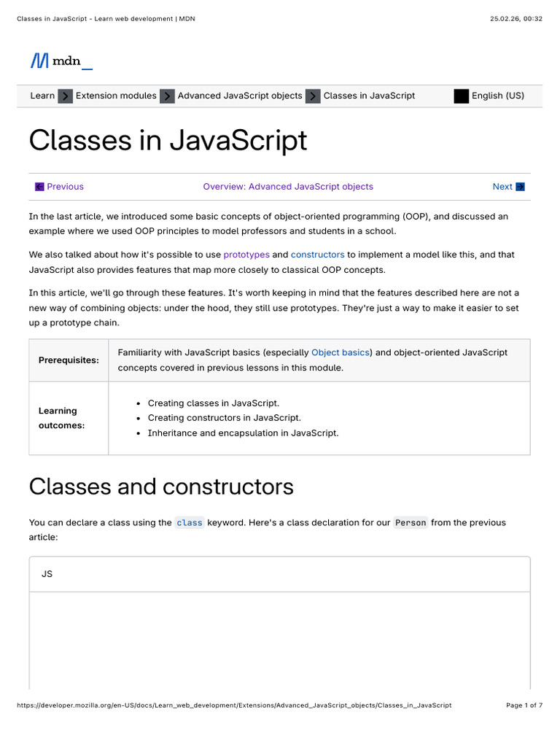Open the Extension modules breadcrumb
This screenshot has height=747, width=560.
116,96
